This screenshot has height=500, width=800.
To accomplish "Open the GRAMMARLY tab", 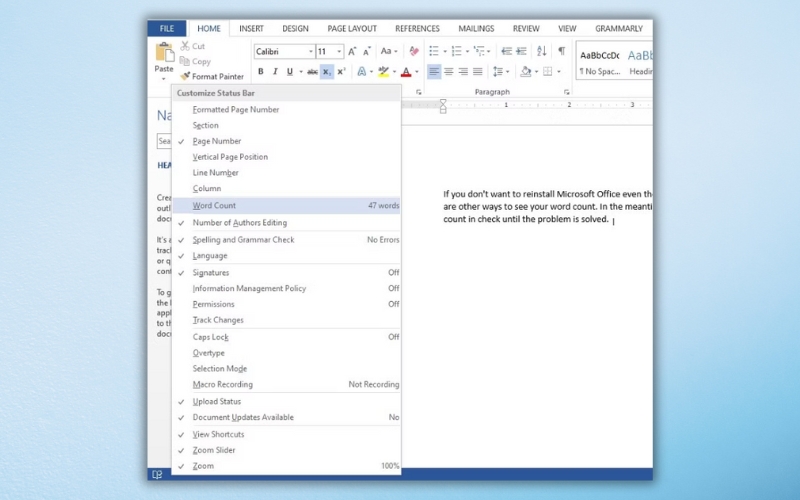I will pyautogui.click(x=619, y=29).
